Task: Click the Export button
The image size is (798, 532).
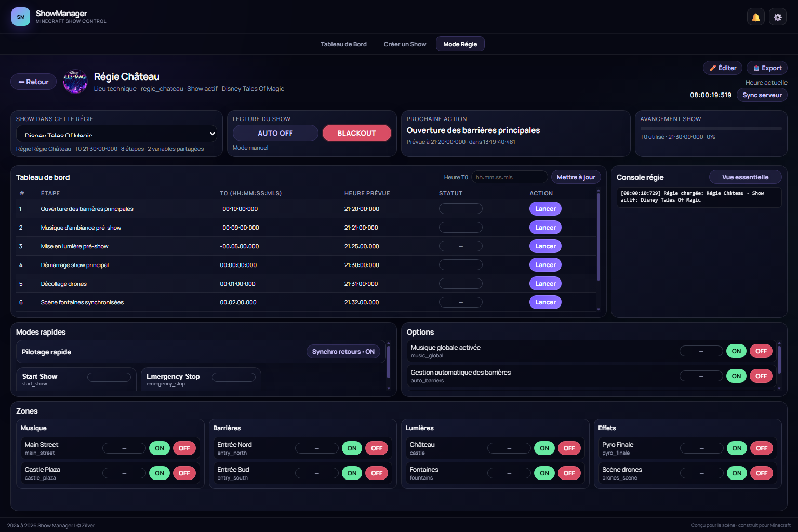Action: coord(767,68)
